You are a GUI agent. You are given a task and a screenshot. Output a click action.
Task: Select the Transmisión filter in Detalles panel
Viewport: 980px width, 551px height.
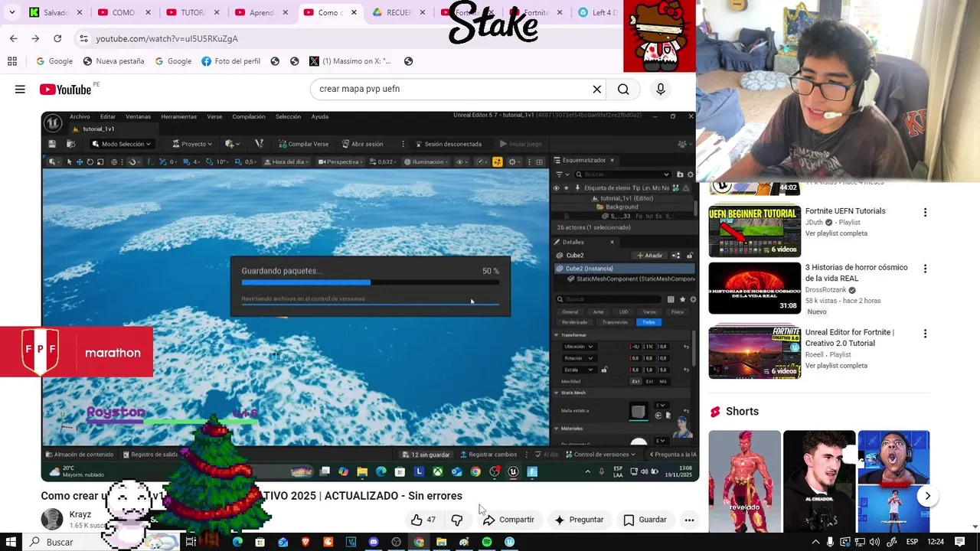[x=615, y=322]
